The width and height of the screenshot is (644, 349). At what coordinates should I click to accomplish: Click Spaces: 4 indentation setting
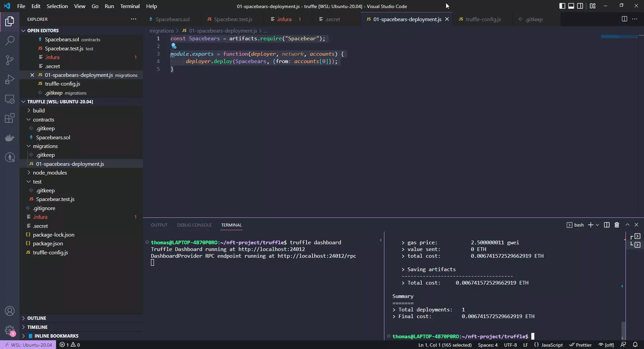click(488, 345)
